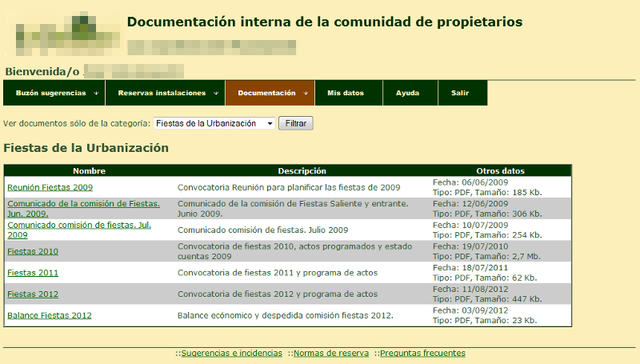This screenshot has height=364, width=640.
Task: Follow the Preguntas frecuentes footer link
Action: click(422, 353)
